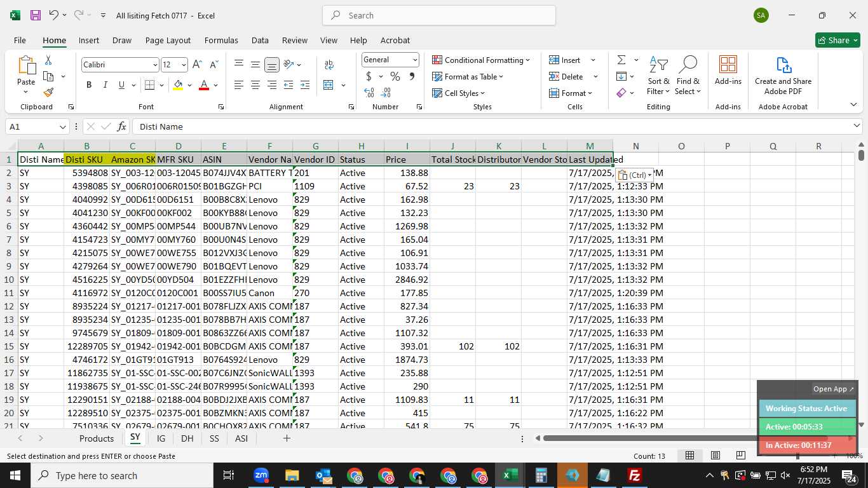Click the Paste button
The image size is (868, 488).
(x=26, y=75)
